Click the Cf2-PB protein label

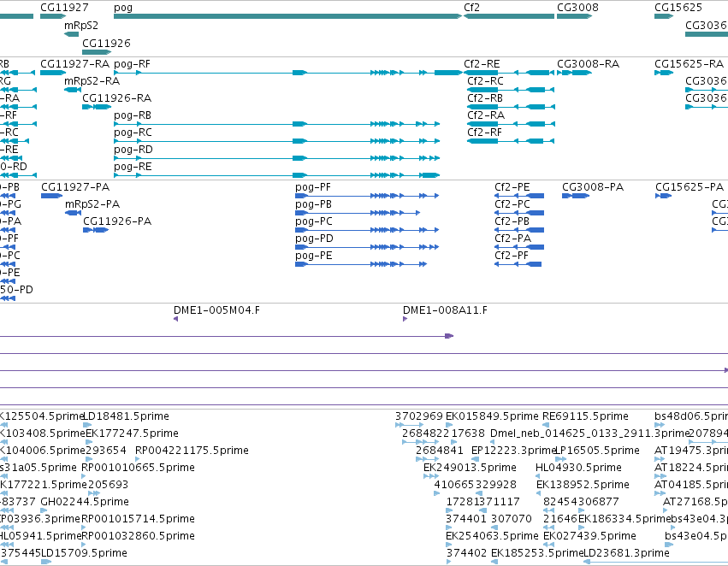[x=512, y=221]
